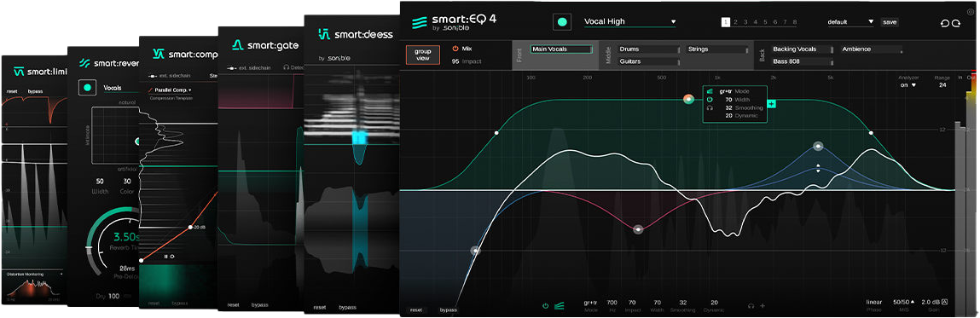Click the save preset button
This screenshot has height=318, width=980.
890,22
